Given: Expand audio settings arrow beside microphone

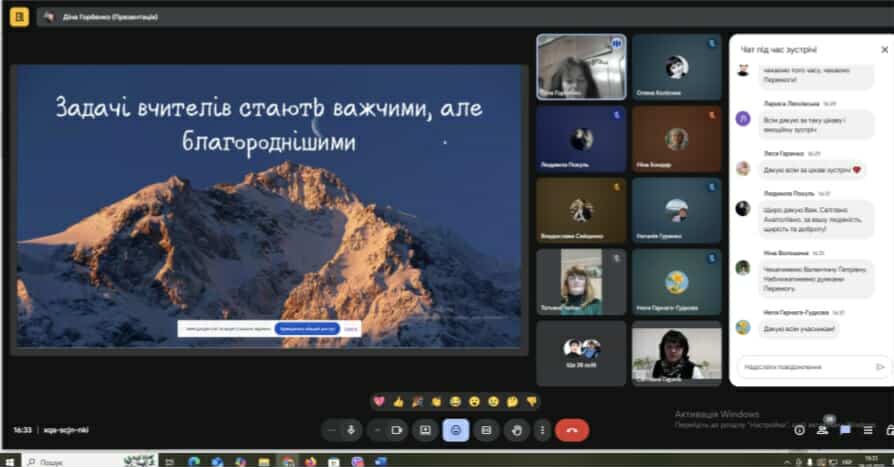Looking at the screenshot, I should tap(331, 430).
